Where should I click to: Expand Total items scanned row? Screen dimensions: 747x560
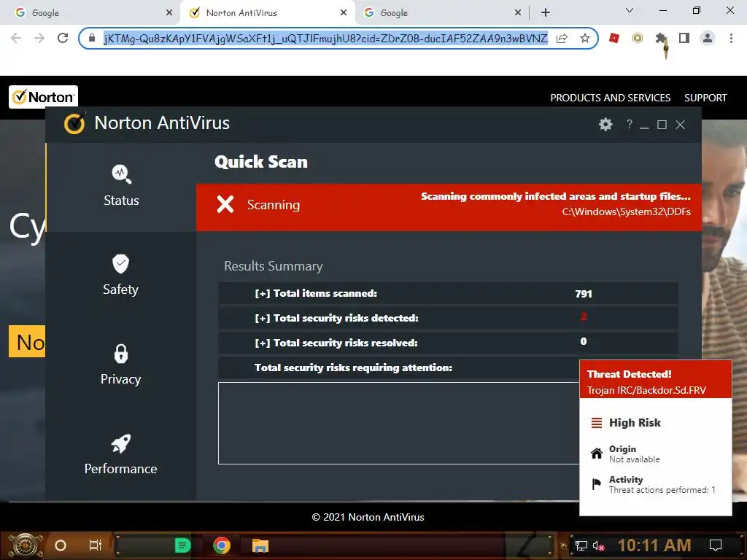click(x=448, y=293)
